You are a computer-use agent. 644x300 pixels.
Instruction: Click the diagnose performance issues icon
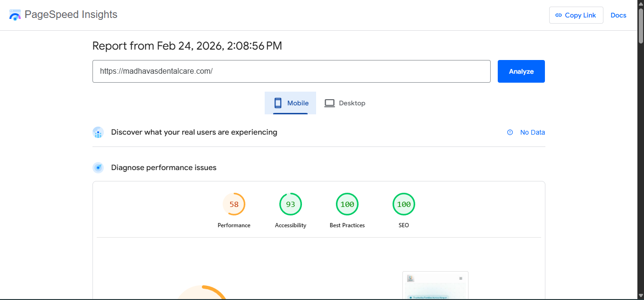click(x=98, y=168)
